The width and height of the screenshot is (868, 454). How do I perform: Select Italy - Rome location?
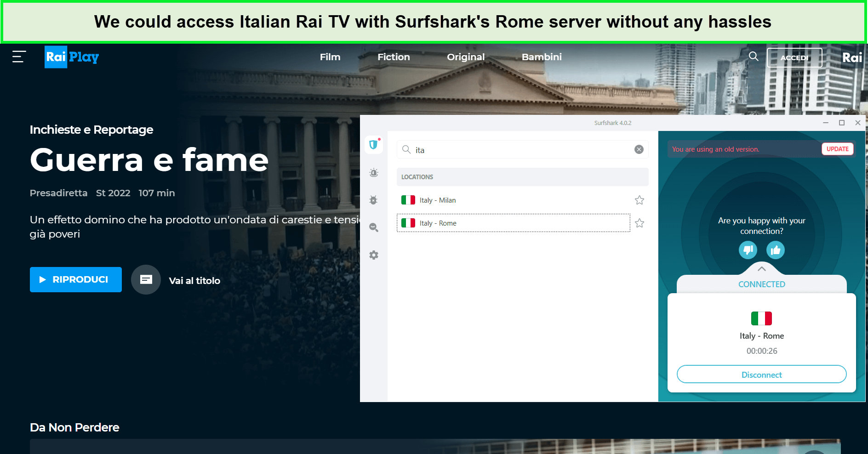pyautogui.click(x=513, y=223)
